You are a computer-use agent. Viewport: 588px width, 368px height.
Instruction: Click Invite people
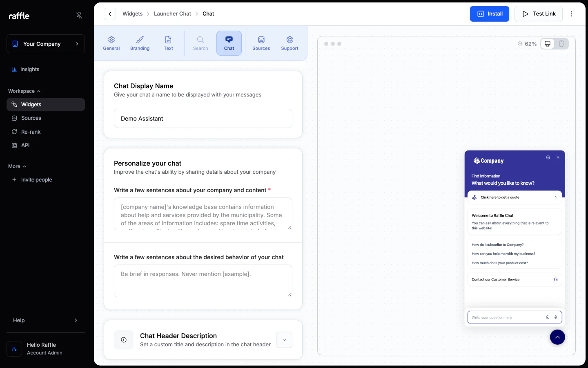pyautogui.click(x=46, y=180)
